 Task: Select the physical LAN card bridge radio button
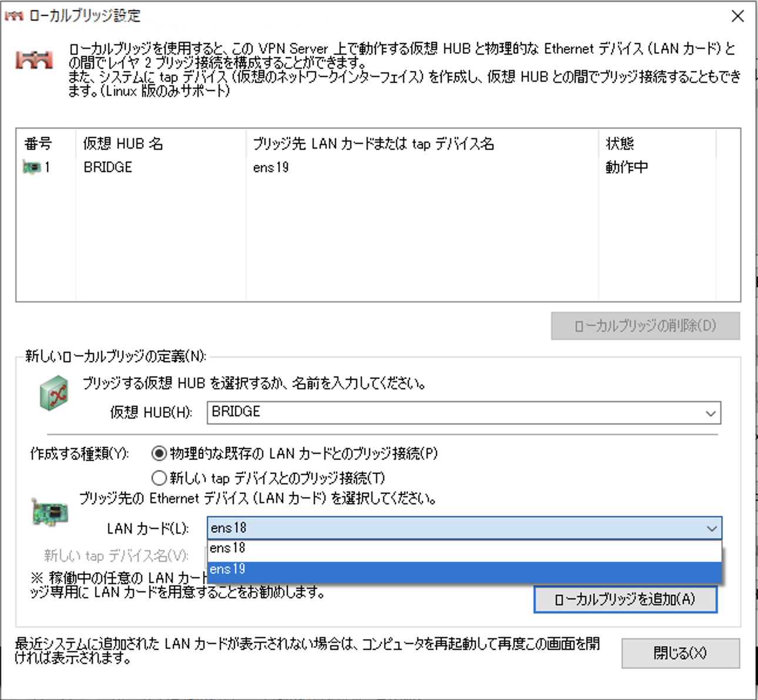pos(159,453)
